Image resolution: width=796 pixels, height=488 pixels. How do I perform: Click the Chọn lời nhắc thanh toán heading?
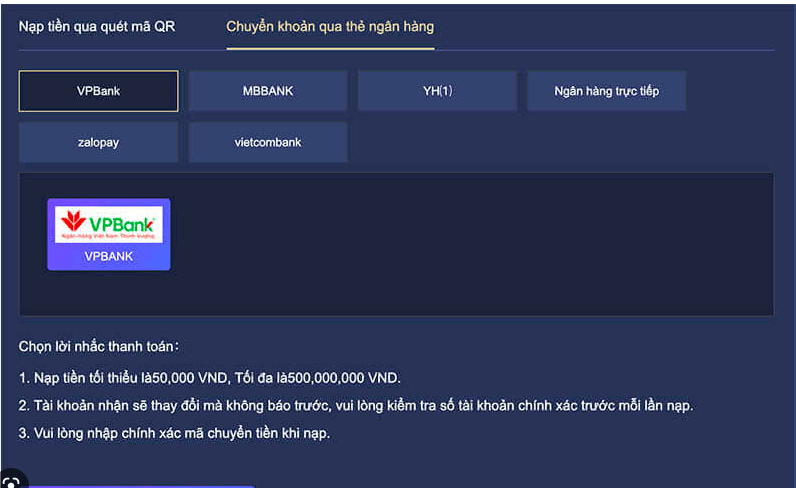pos(98,346)
